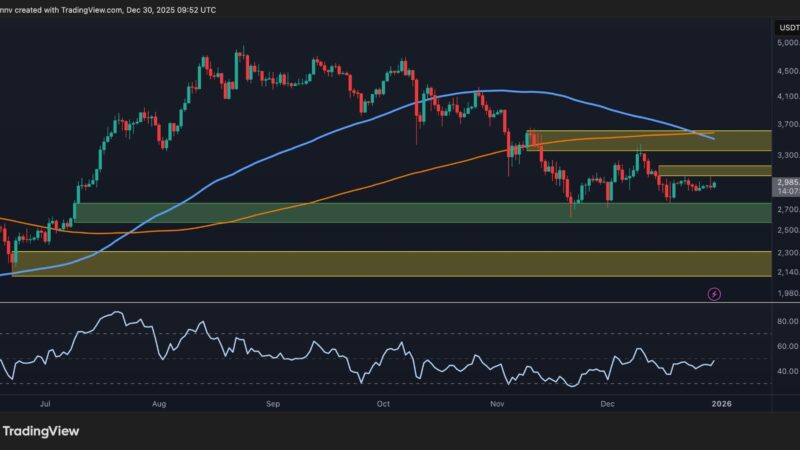Click the 4,100 price axis label

[788, 96]
